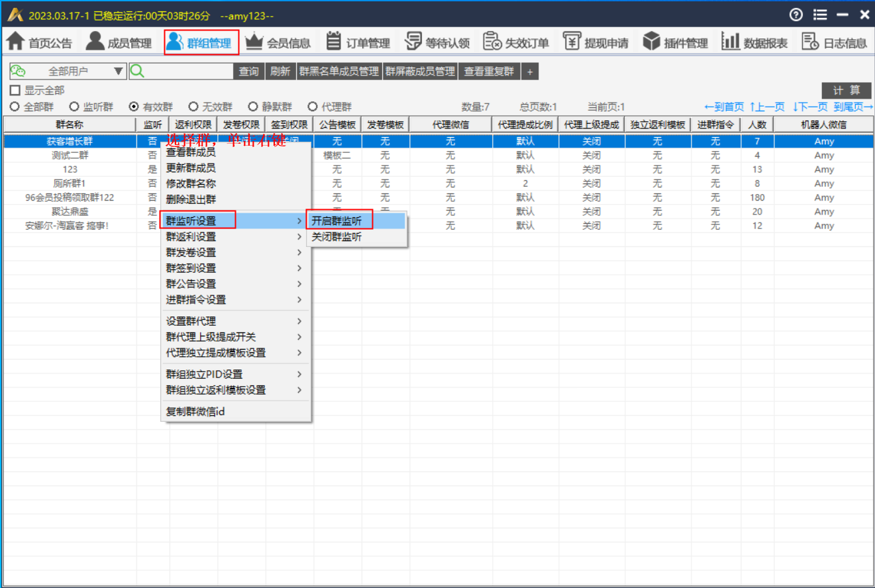The image size is (875, 588).
Task: Expand the 群代理上级提成开关 submenu
Action: click(236, 337)
